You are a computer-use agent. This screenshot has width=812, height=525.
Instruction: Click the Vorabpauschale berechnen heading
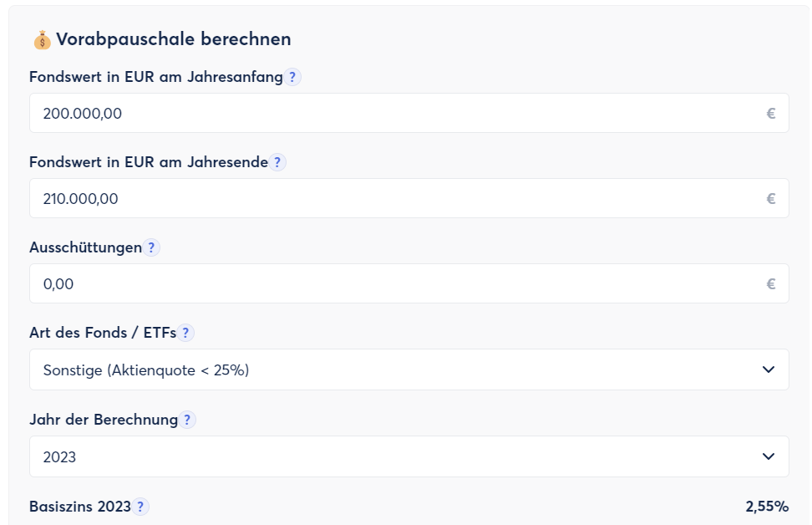(174, 39)
